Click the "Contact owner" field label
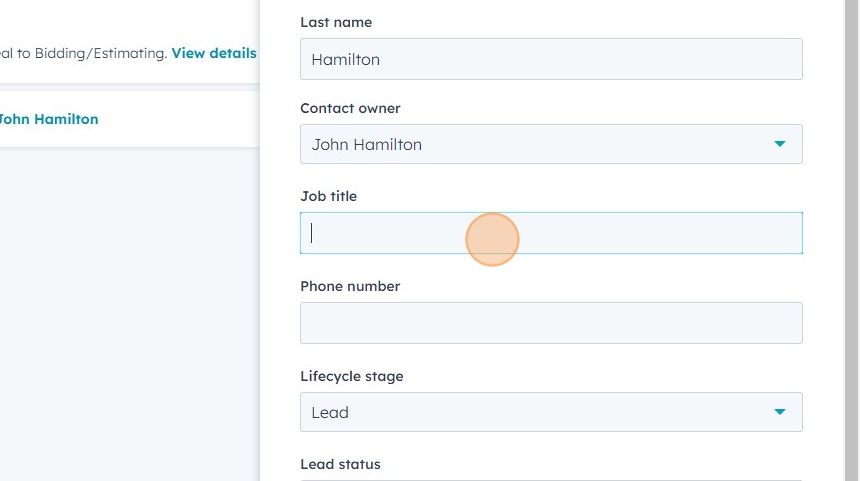Viewport: 860px width, 481px height. point(350,108)
